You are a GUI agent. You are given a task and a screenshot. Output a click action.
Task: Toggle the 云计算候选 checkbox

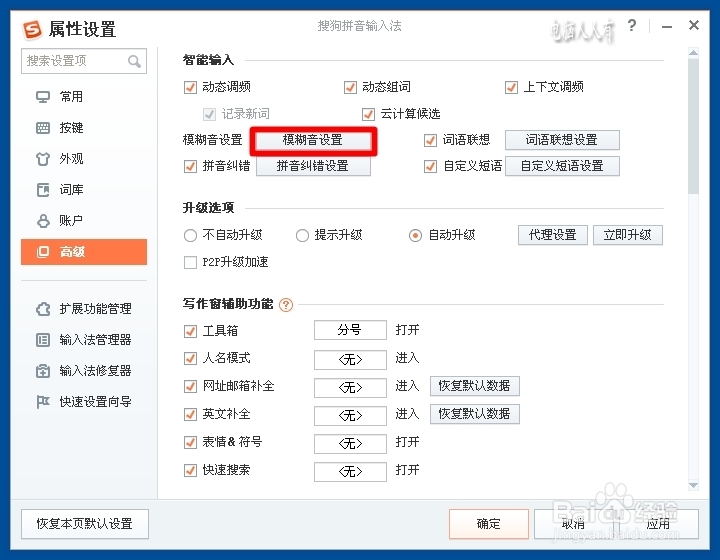point(368,114)
